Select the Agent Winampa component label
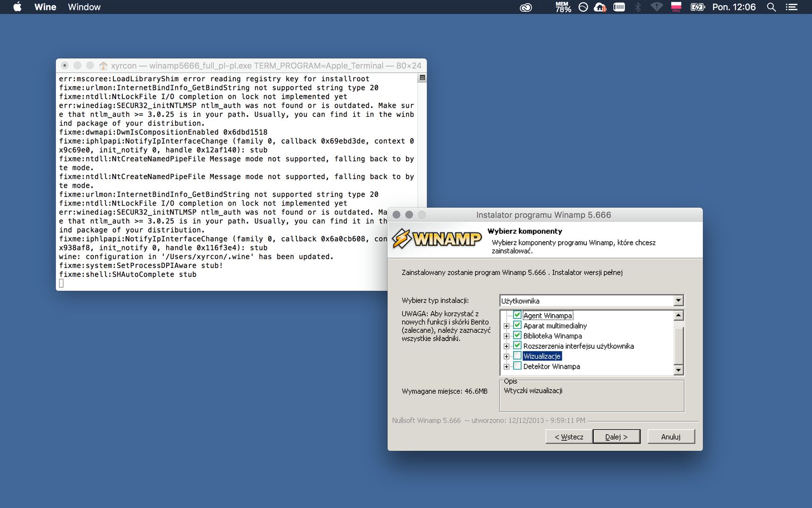The image size is (812, 508). tap(548, 316)
